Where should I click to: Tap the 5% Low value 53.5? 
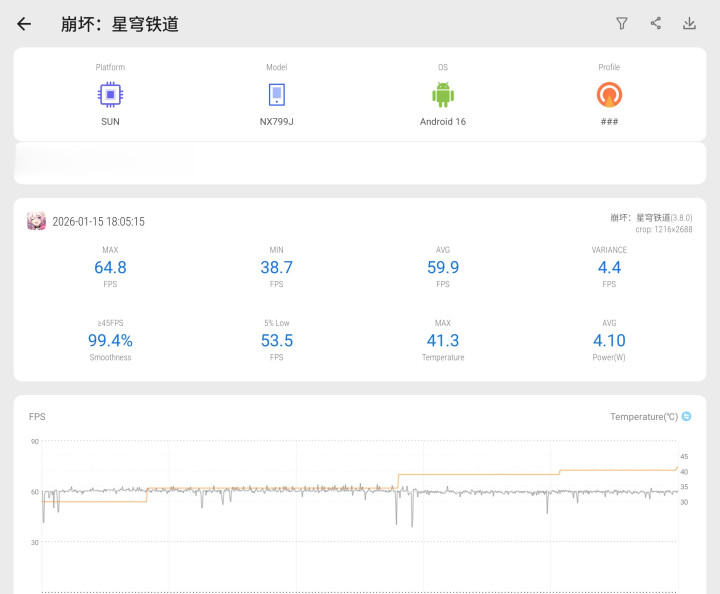click(x=276, y=340)
